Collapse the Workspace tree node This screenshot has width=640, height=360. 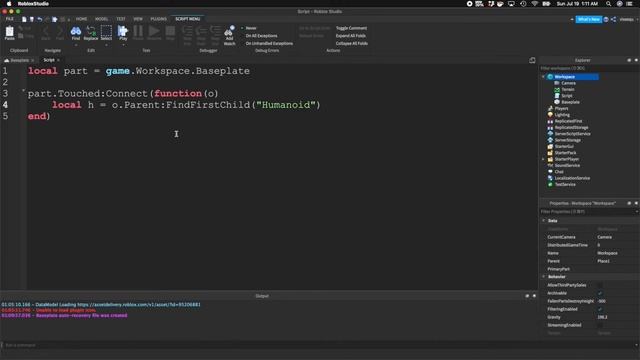543,77
